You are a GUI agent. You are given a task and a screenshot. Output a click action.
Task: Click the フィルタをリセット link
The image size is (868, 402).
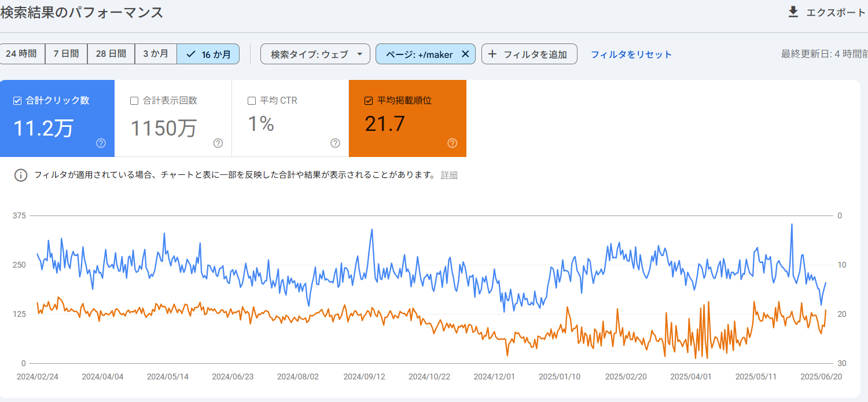(x=631, y=53)
